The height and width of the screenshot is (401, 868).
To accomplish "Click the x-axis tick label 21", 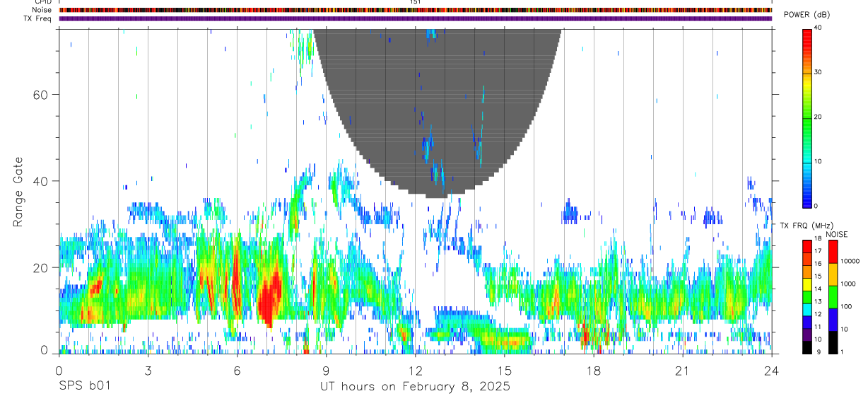I will [683, 371].
